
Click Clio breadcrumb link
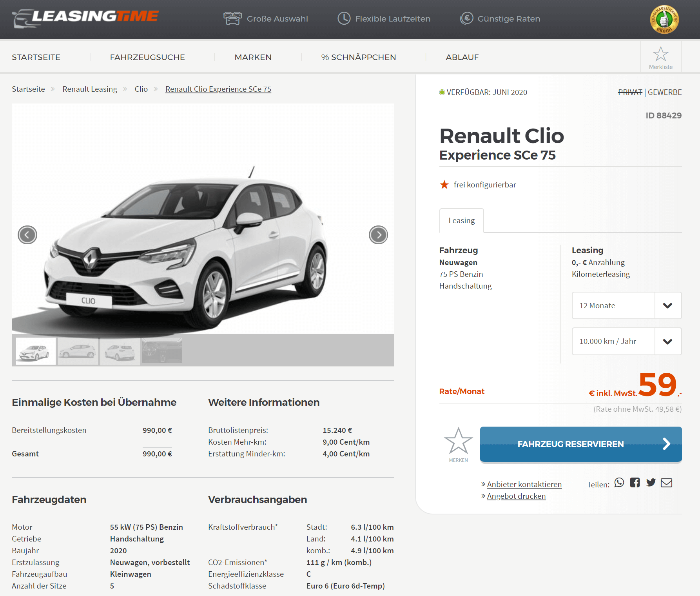(141, 89)
